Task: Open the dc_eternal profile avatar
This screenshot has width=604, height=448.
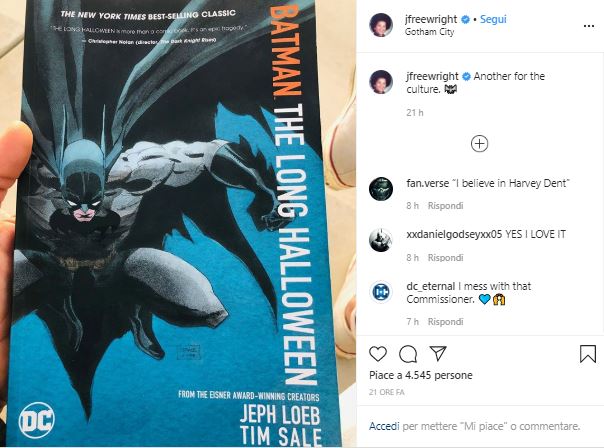Action: [381, 292]
